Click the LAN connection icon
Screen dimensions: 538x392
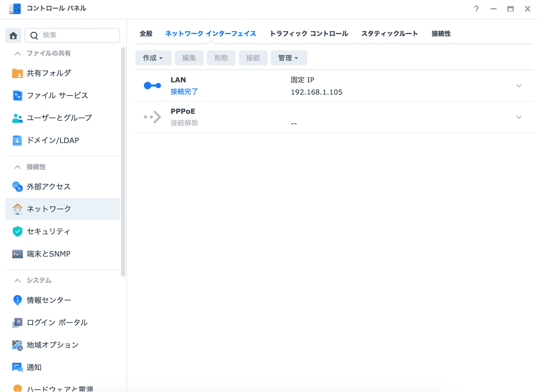pos(152,86)
